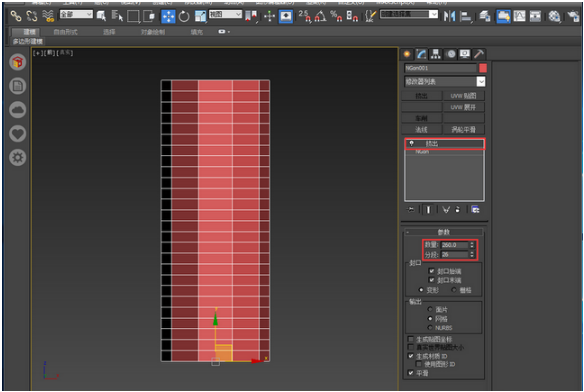Screen dimensions: 584x392
Task: Click Make Unique icon below stack
Action: (445, 210)
